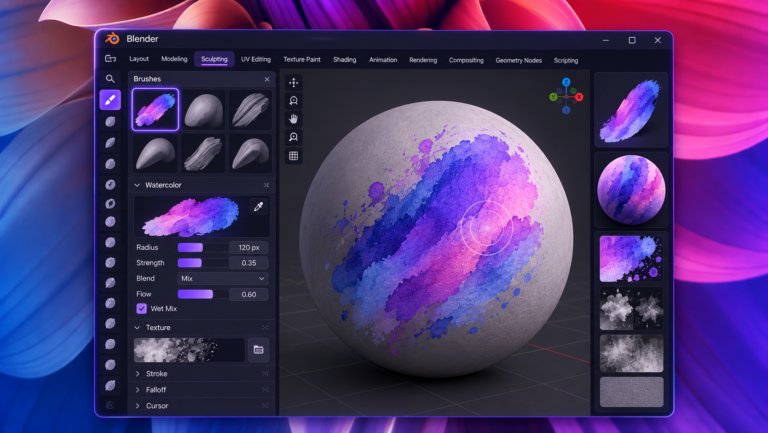
Task: Expand the Falloff section
Action: [138, 390]
